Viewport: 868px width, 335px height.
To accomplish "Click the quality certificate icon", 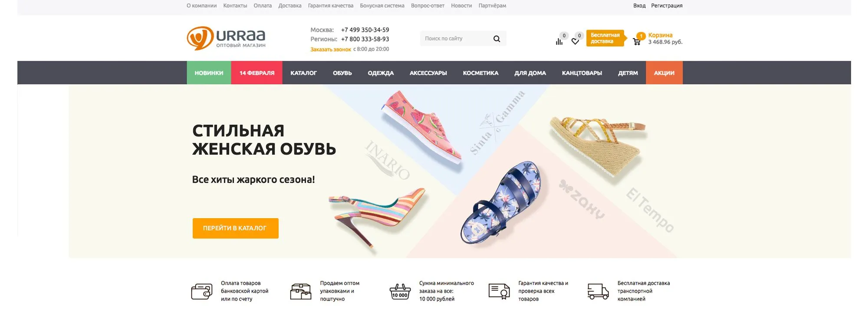I will coord(499,291).
